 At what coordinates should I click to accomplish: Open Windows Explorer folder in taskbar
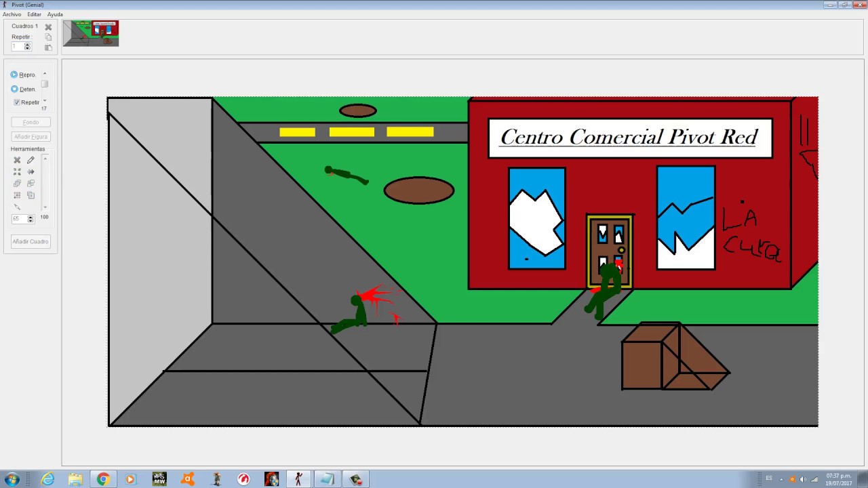coord(75,479)
